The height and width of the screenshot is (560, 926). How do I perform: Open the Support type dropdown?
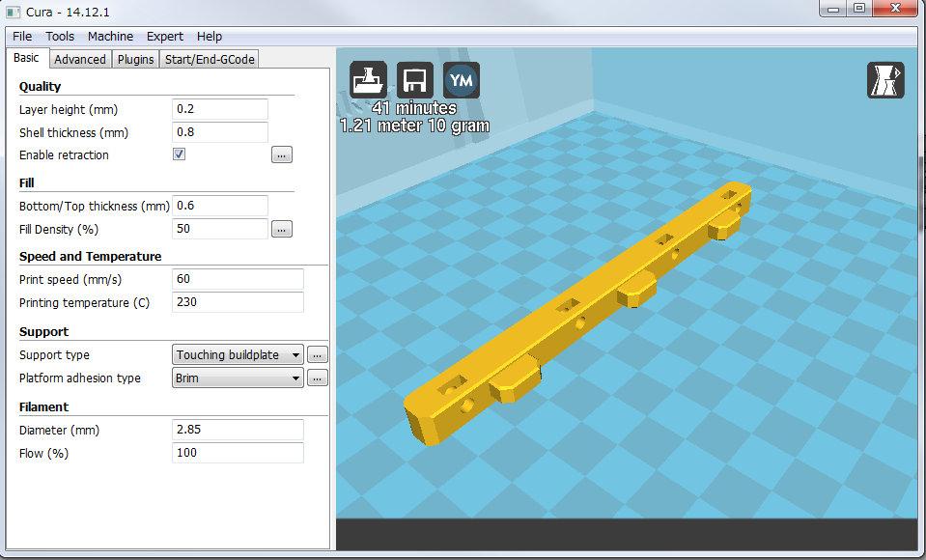pyautogui.click(x=238, y=354)
